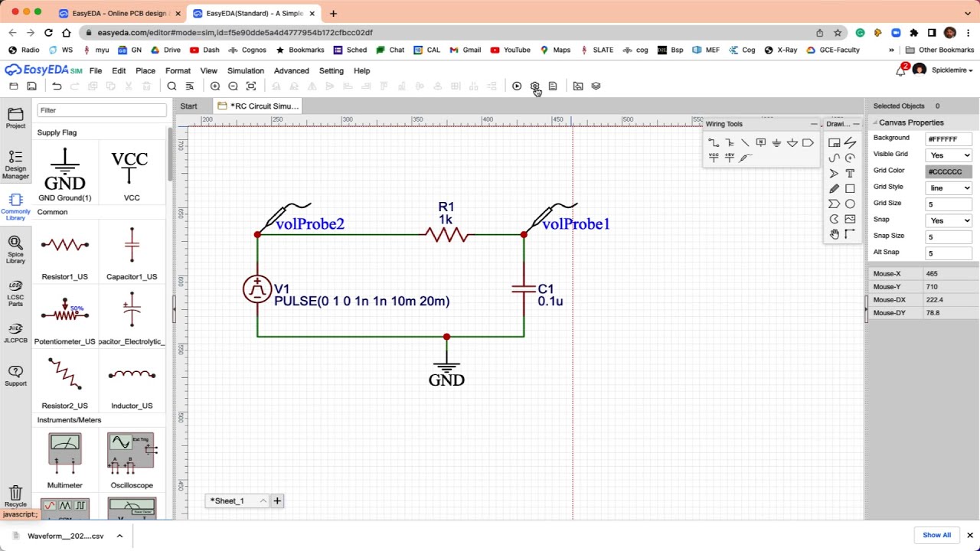Select the Voltage Probe tool in Wiring Tools

tap(745, 157)
